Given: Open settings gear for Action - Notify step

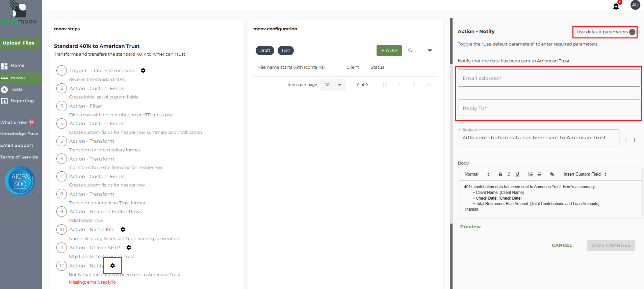Looking at the screenshot, I should tap(112, 266).
